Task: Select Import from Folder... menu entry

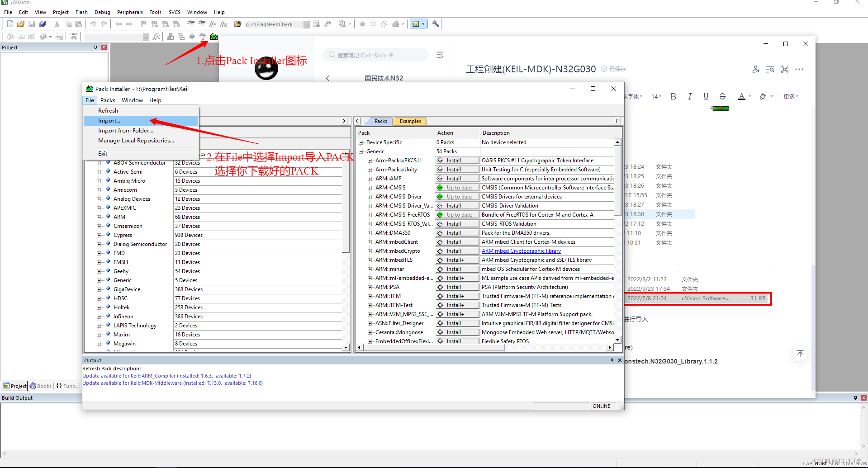Action: click(x=141, y=131)
